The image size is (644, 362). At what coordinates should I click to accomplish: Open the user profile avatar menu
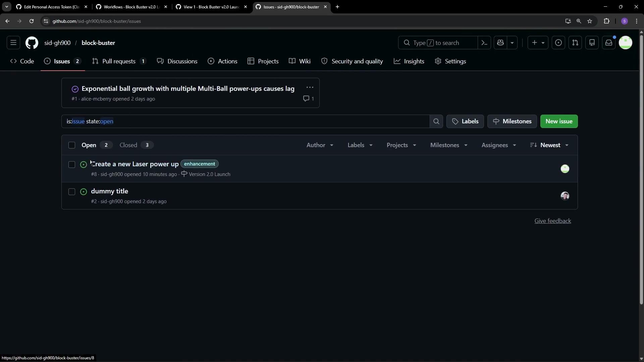(626, 43)
